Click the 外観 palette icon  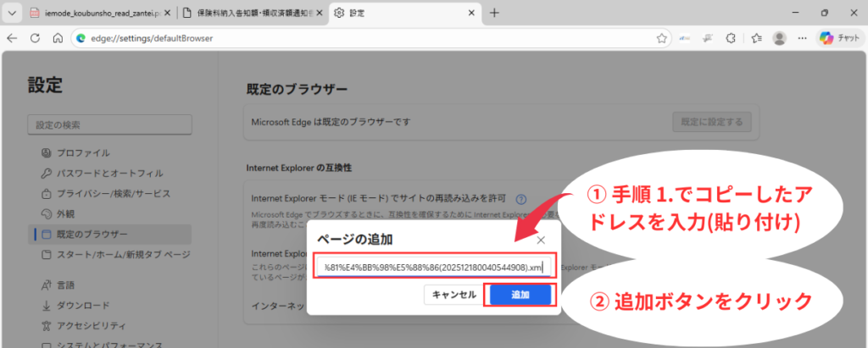(47, 213)
